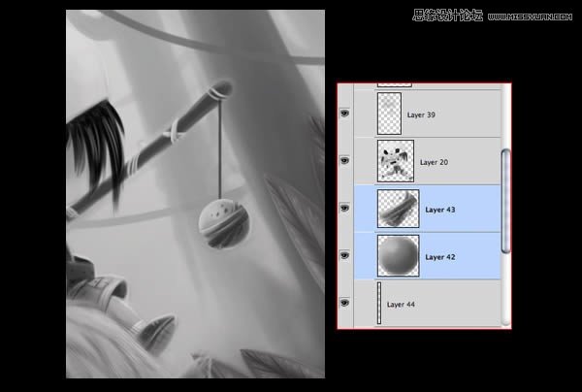Screen dimensions: 582x392
Task: Select the Layer 20 character thumbnail
Action: (396, 161)
